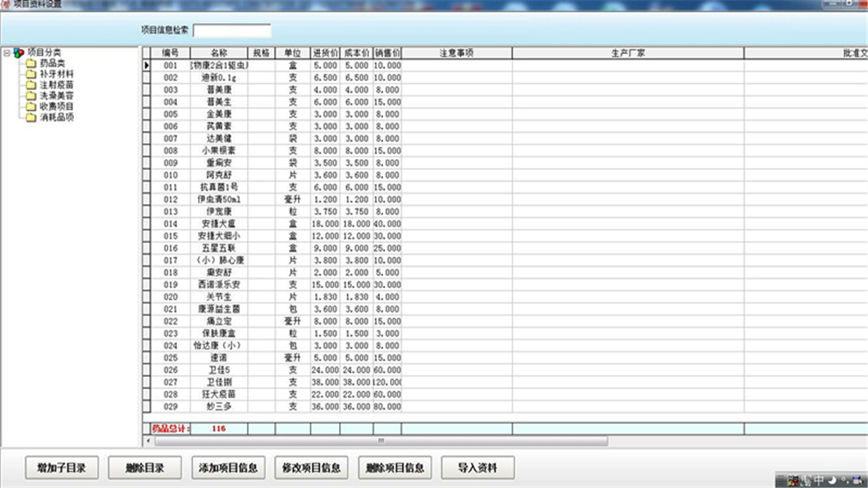Click the 项目信息检索 search input box

pos(231,30)
